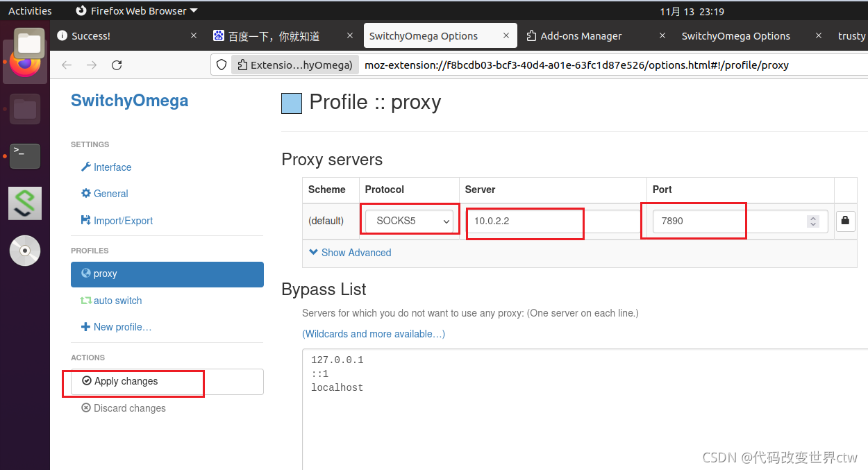This screenshot has width=868, height=470.
Task: Click the shield icon in the address bar
Action: [222, 65]
